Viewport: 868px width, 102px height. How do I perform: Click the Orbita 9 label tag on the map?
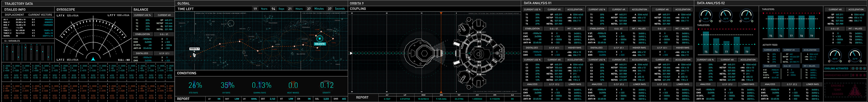pos(194,49)
